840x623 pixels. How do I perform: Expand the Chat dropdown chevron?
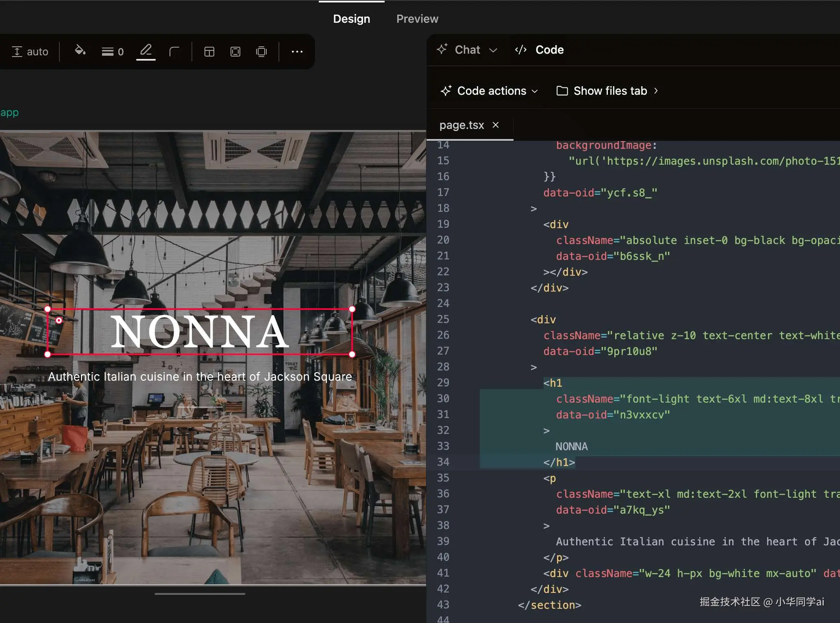pyautogui.click(x=493, y=50)
